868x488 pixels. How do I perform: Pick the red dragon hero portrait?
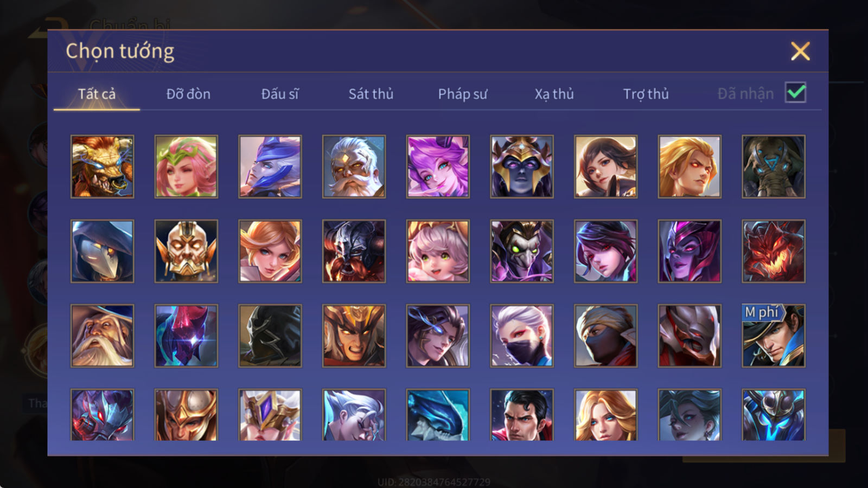tap(774, 251)
